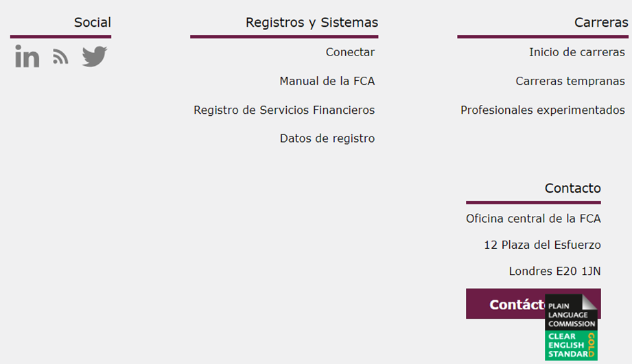The height and width of the screenshot is (364, 632).
Task: Visit the Carreras tempranas page
Action: point(570,81)
